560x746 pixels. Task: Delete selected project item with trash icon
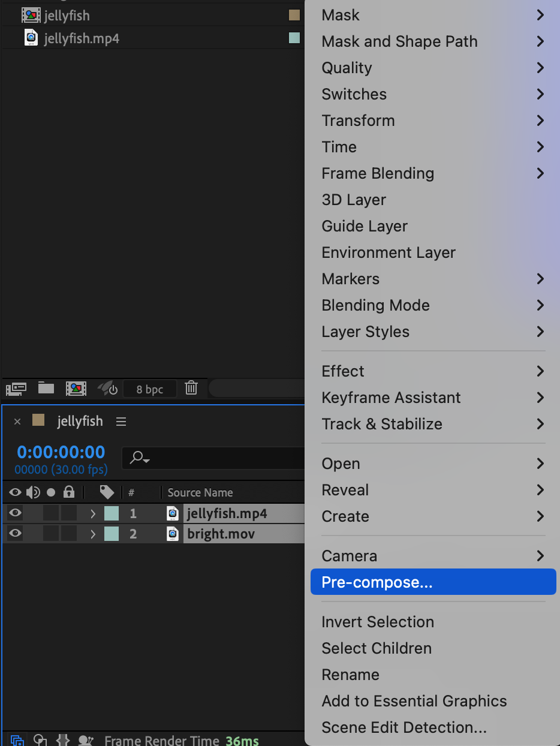(x=191, y=388)
